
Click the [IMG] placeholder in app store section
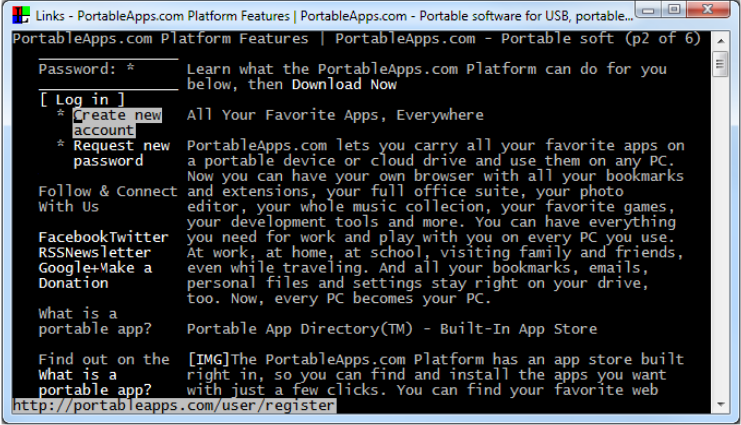click(208, 359)
